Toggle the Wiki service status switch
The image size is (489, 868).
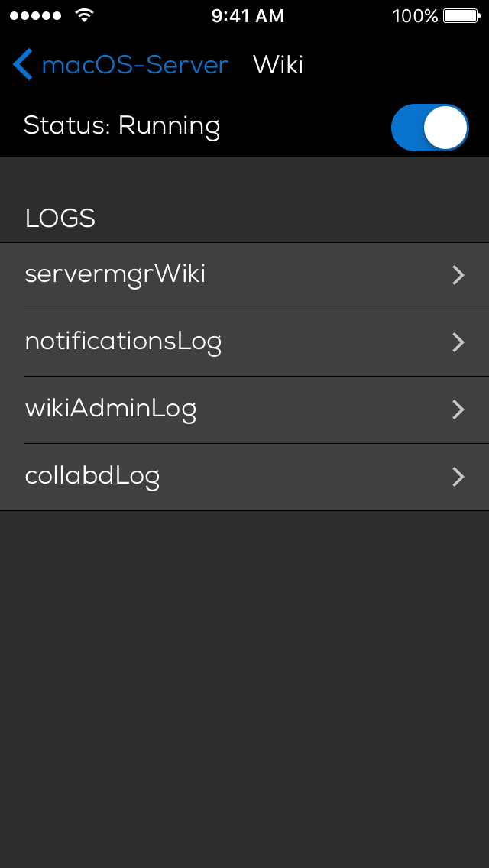[429, 127]
